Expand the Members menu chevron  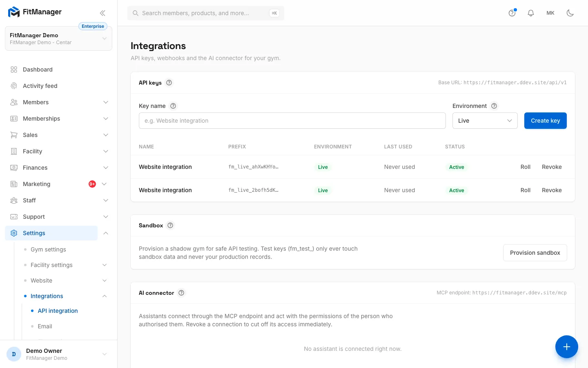coord(106,102)
